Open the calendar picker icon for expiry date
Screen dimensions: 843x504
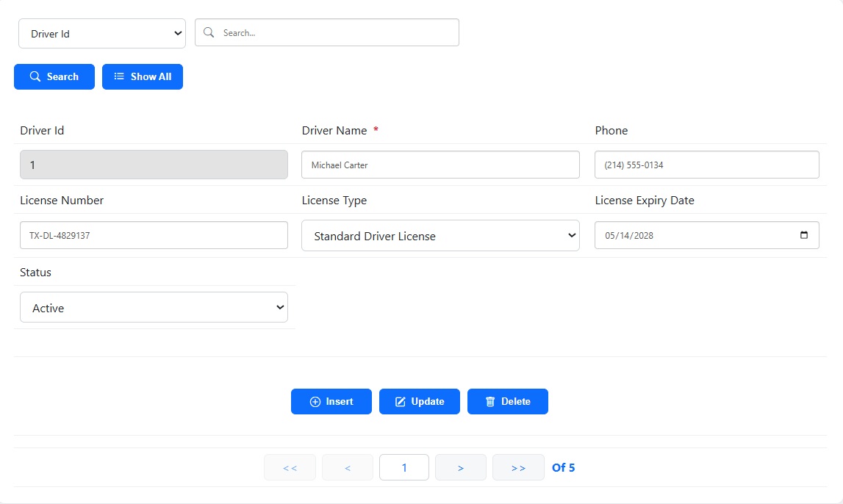point(804,235)
